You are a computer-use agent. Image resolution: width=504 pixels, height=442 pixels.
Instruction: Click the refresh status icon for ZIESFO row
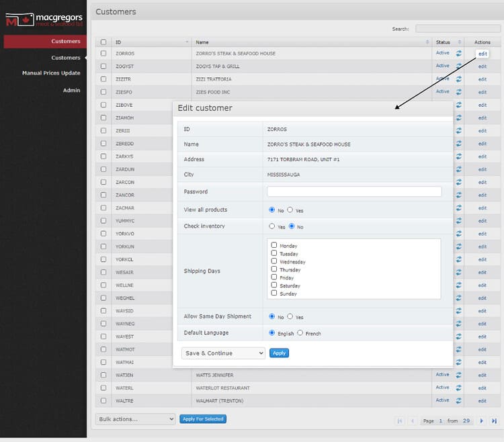tap(459, 92)
